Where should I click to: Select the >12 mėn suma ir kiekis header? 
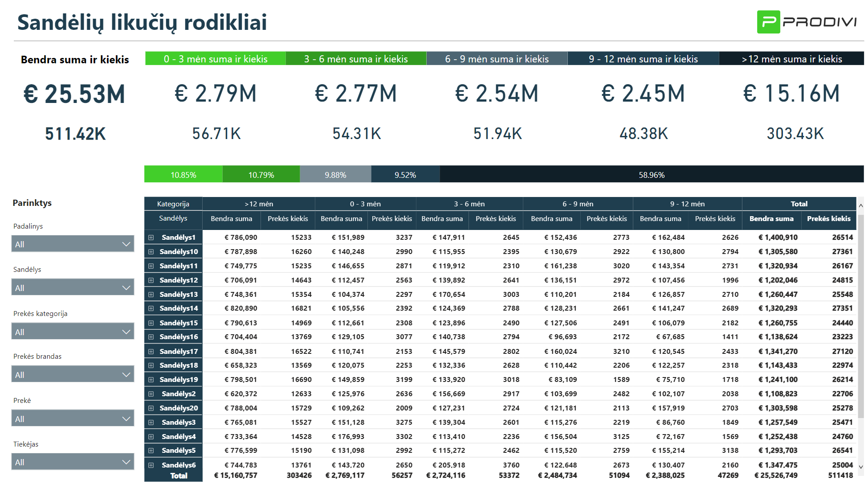click(x=791, y=59)
